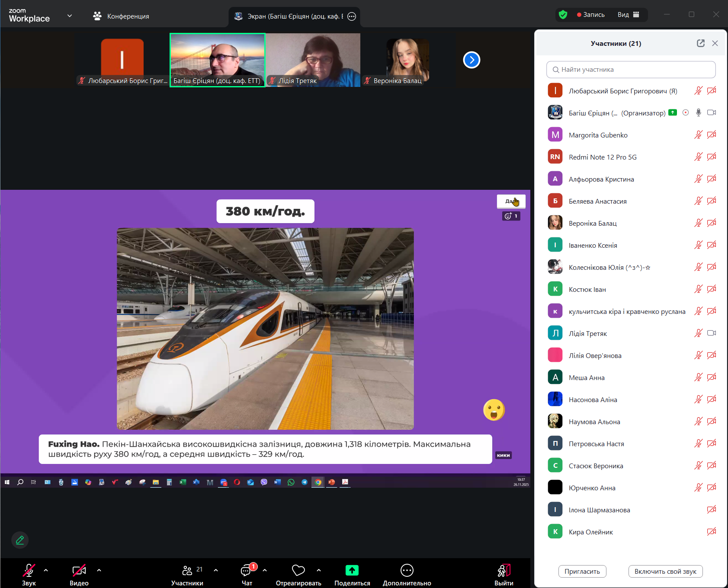Switch to the Конференция tab
This screenshot has height=588, width=728.
[121, 16]
